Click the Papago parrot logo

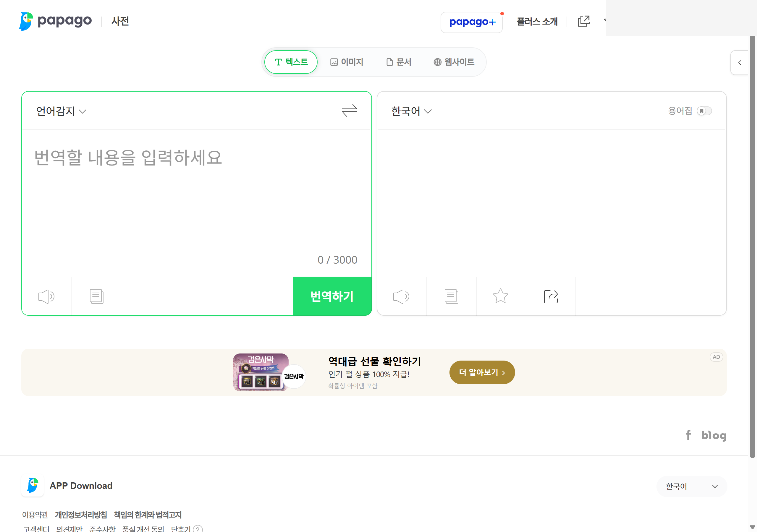click(x=26, y=21)
